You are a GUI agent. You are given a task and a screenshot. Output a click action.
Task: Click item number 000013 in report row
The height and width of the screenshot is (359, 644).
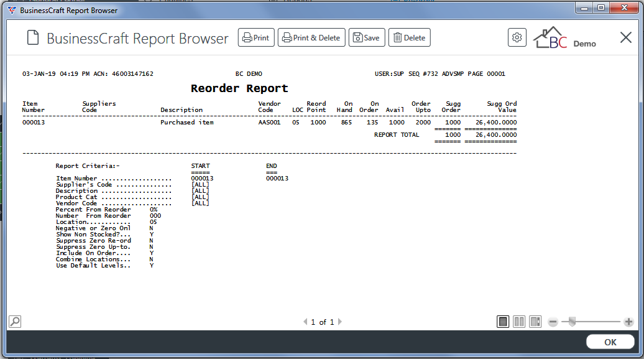[34, 123]
